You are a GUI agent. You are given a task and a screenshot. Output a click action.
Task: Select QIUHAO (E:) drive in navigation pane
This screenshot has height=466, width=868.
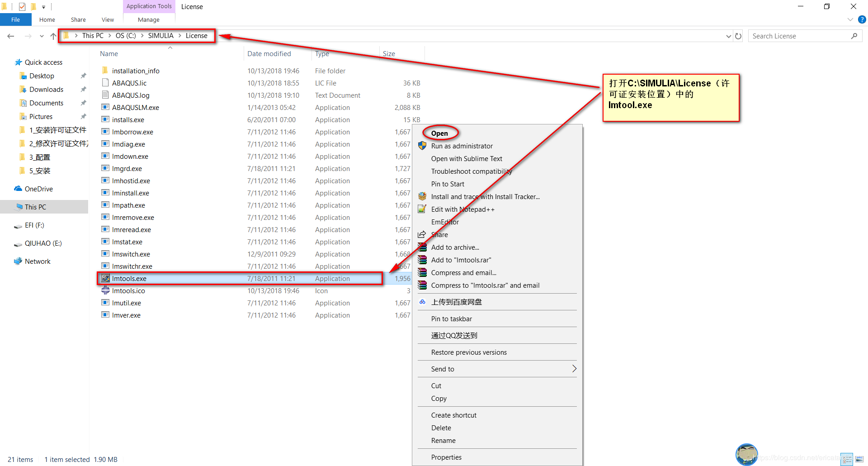(x=43, y=243)
